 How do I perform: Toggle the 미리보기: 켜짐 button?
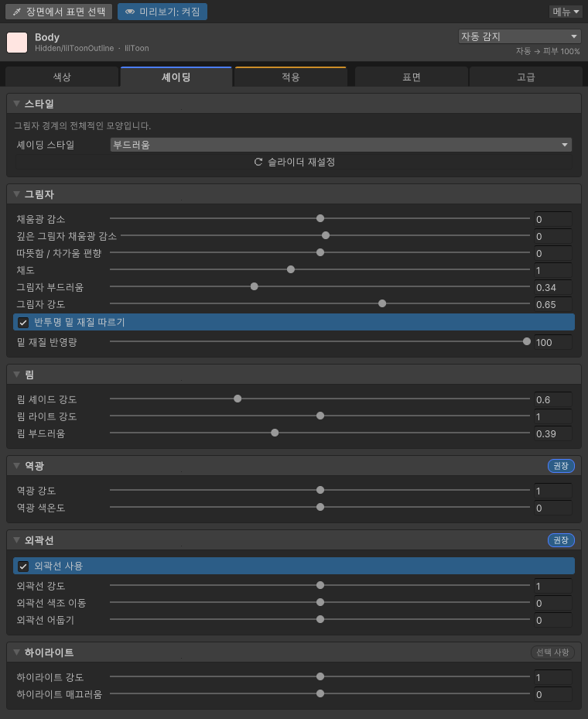pyautogui.click(x=162, y=12)
